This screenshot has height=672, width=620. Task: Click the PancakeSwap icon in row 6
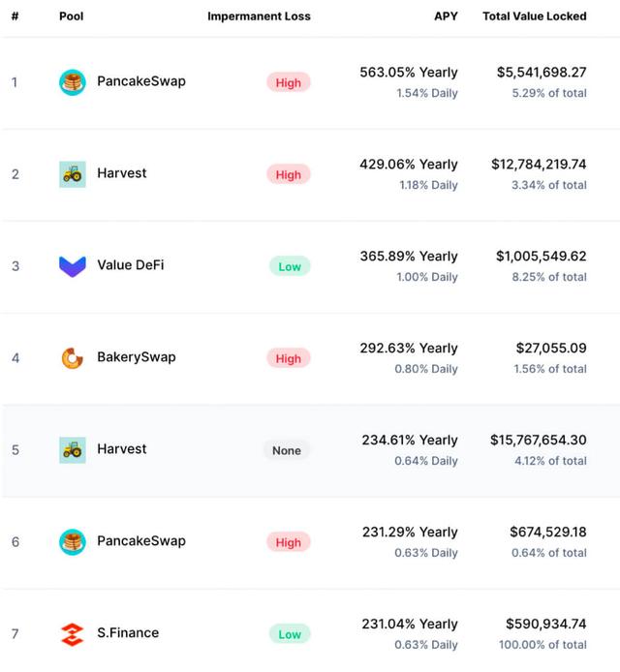pyautogui.click(x=73, y=542)
